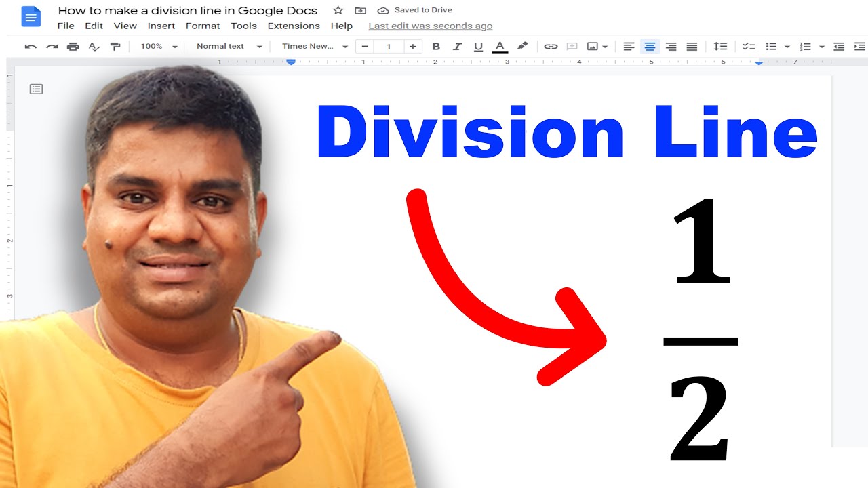
Task: Open the Tools menu
Action: (243, 26)
